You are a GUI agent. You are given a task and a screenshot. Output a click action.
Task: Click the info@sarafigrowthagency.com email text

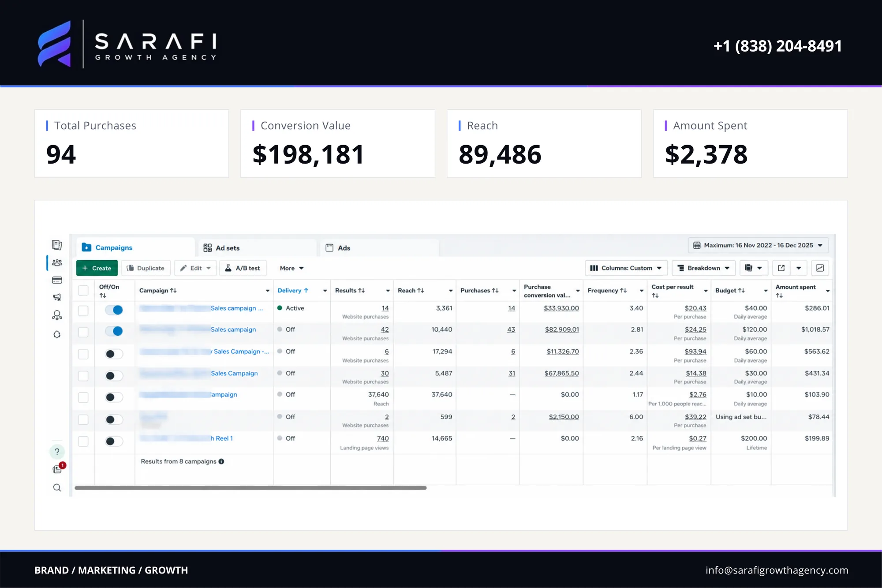pos(777,570)
